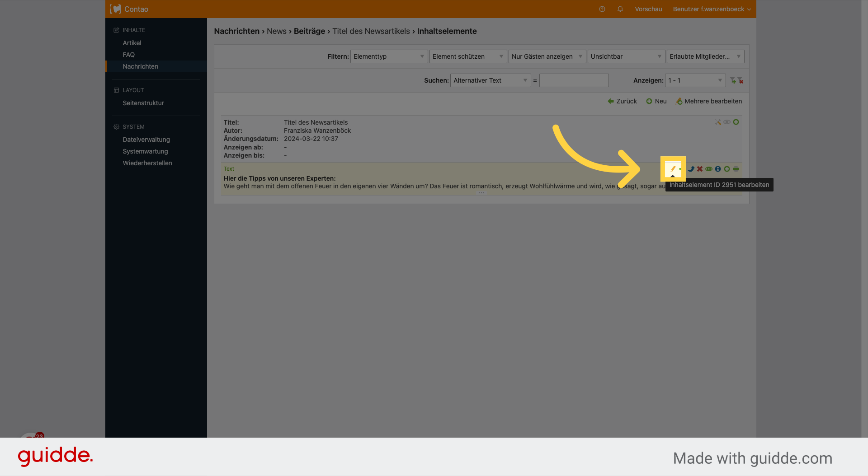Open the Elementtyp filter dropdown

(389, 56)
